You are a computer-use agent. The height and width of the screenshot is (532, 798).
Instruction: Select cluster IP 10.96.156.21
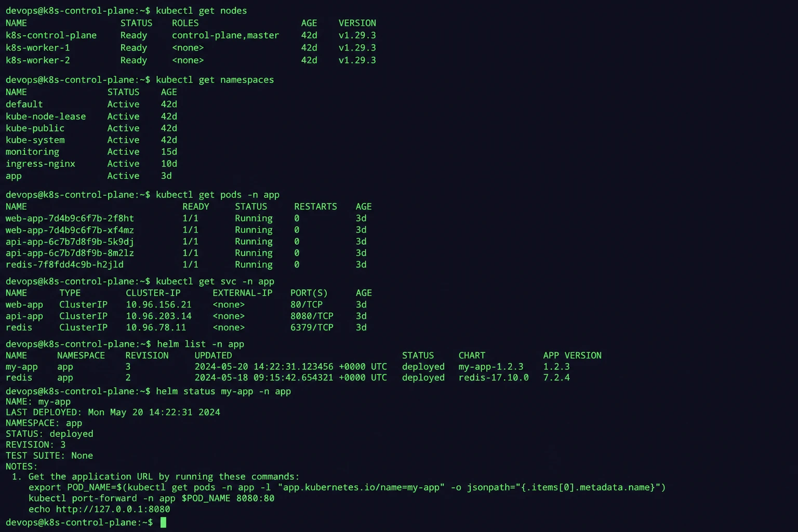tap(158, 305)
